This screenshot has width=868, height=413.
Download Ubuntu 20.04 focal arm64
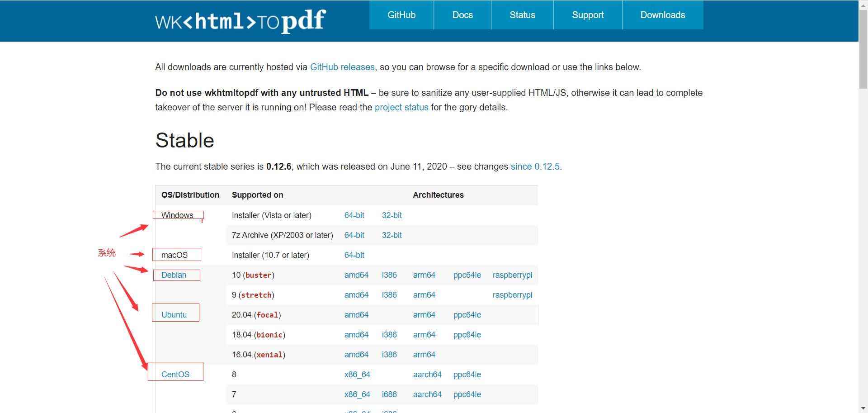coord(424,315)
